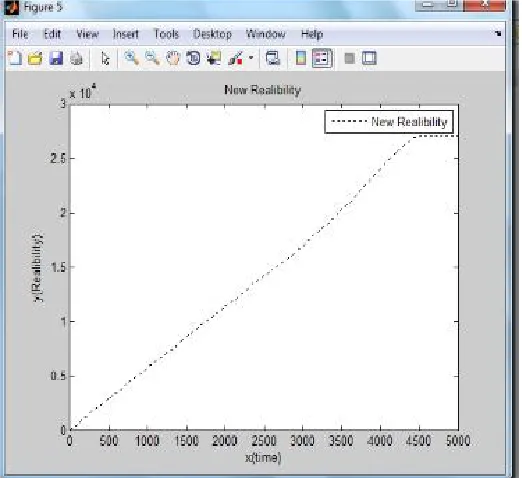Image resolution: width=522 pixels, height=478 pixels.
Task: Select the Brush data tool
Action: pos(235,59)
